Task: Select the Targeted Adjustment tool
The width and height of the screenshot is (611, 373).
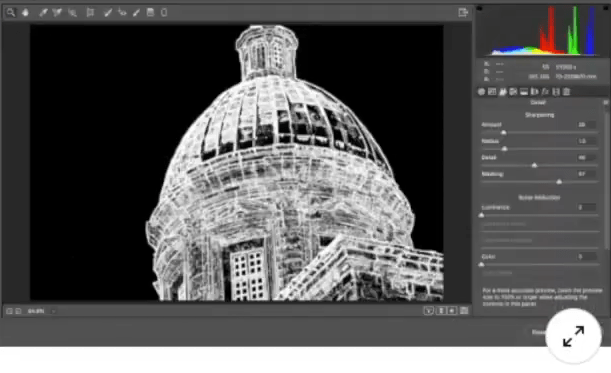Action: coord(72,12)
